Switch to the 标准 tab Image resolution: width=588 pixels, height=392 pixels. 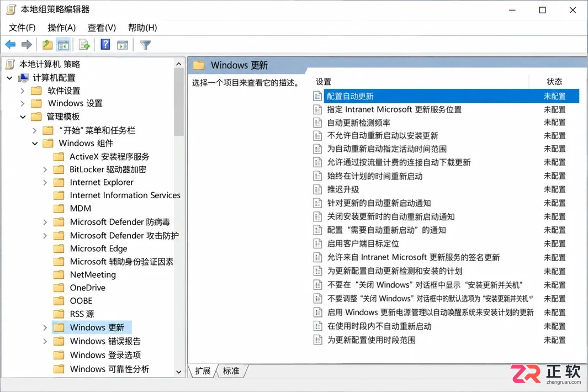[231, 371]
